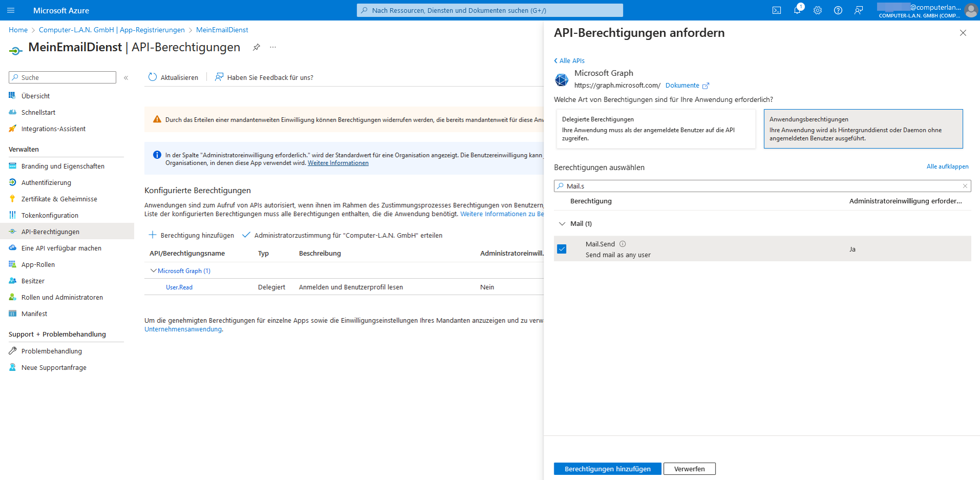
Task: Click Home in the breadcrumb
Action: [18, 30]
